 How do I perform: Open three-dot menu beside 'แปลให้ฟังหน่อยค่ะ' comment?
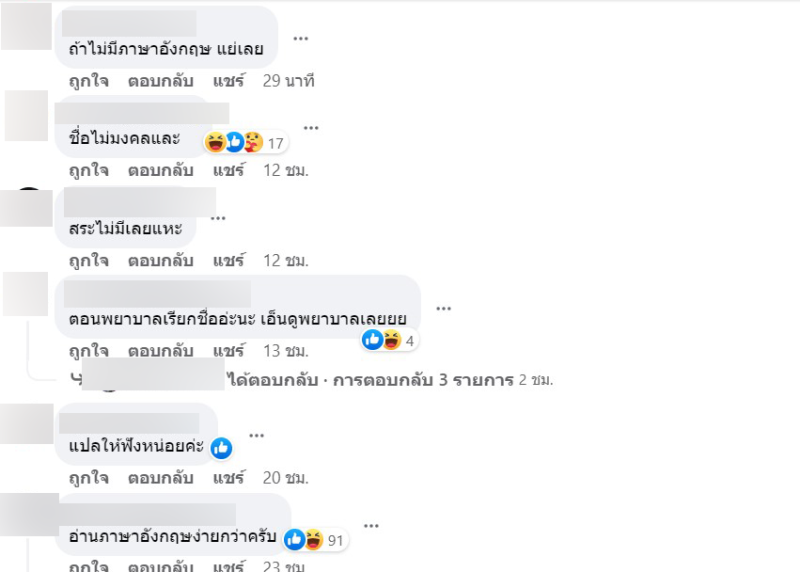(x=256, y=435)
